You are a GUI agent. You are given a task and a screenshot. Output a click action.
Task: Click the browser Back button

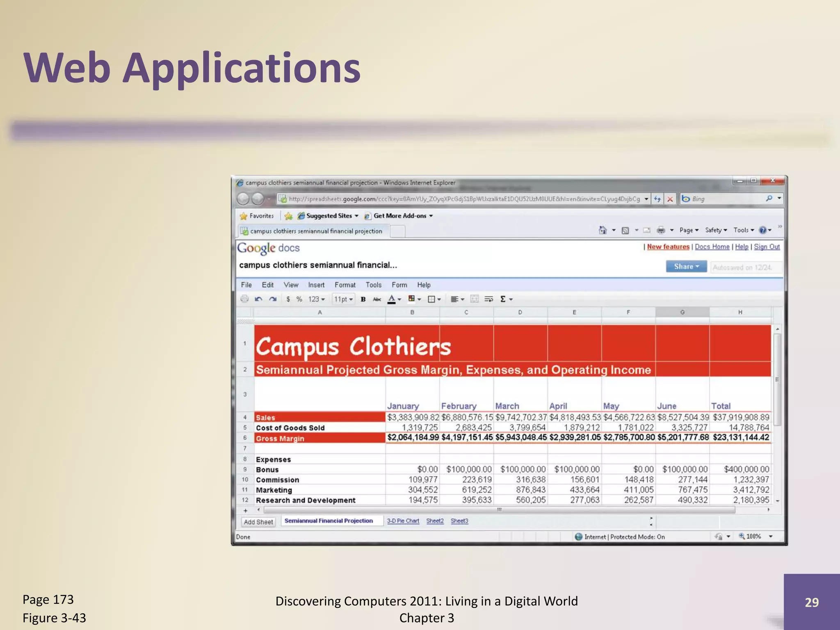(x=243, y=199)
